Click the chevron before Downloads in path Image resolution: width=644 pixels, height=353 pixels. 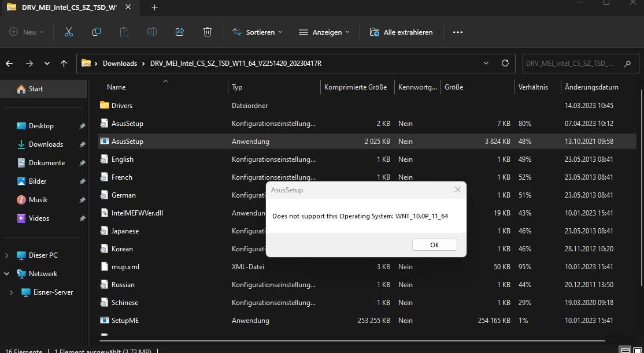click(x=96, y=64)
